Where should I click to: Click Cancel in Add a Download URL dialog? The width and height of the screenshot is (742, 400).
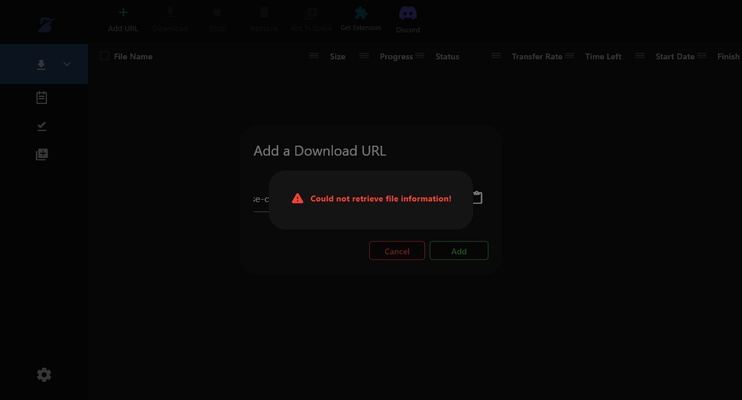pos(397,251)
